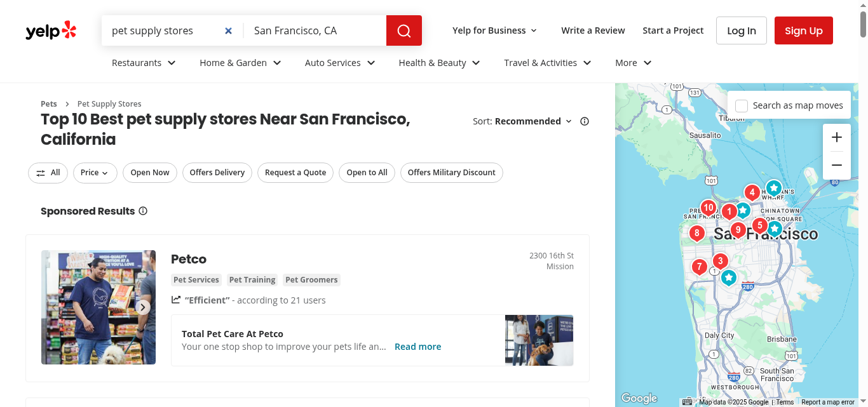The width and height of the screenshot is (868, 407).
Task: Open map keyboard shortcuts icon
Action: 687,402
